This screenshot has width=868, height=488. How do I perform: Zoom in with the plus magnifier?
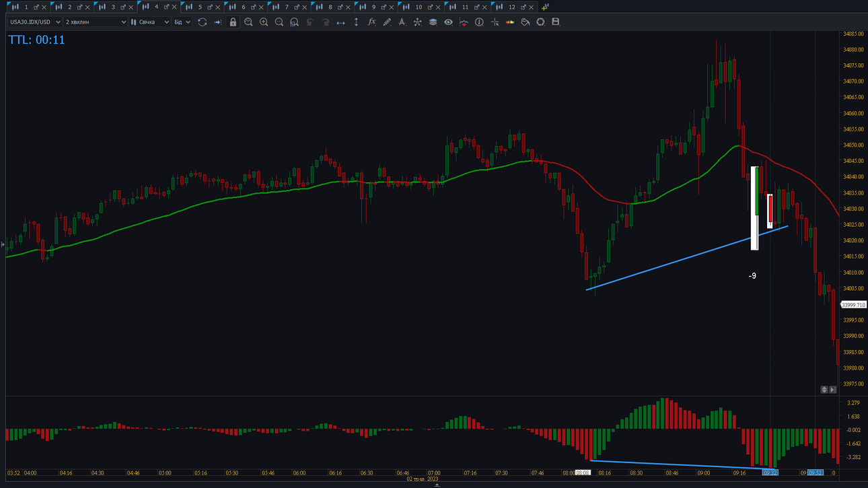pyautogui.click(x=264, y=22)
